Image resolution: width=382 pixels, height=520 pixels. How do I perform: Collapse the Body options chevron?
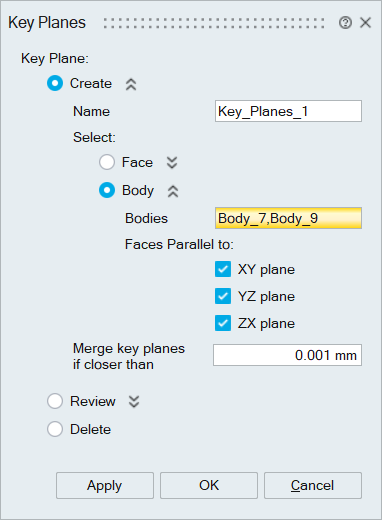[173, 191]
